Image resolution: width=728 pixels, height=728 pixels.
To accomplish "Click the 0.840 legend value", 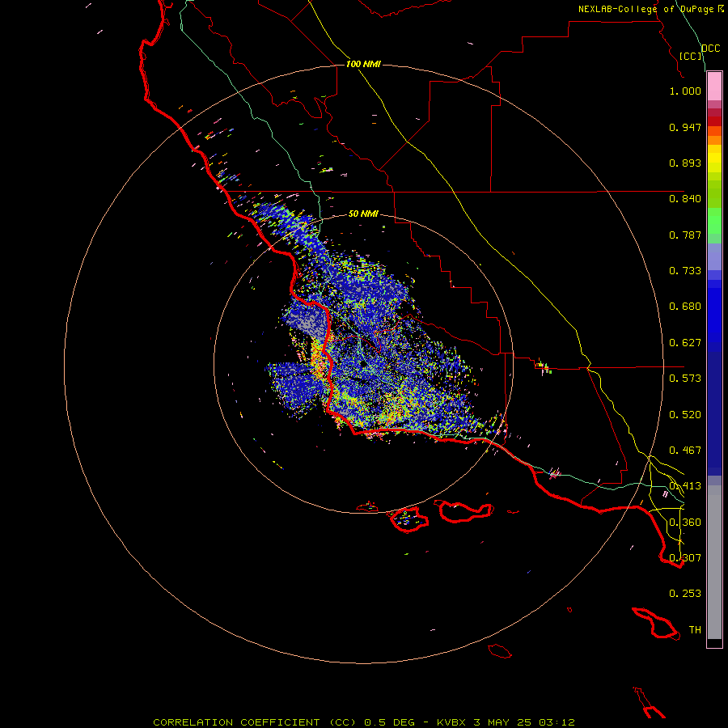I will click(685, 199).
